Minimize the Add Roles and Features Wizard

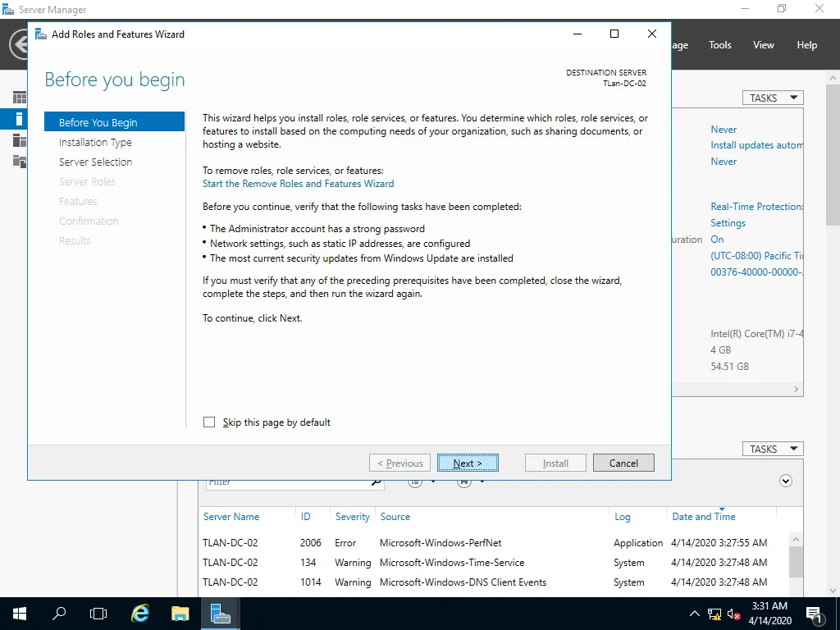[x=577, y=34]
